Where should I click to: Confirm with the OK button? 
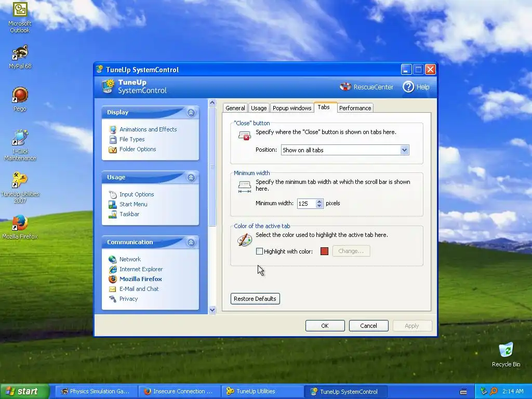coord(325,326)
